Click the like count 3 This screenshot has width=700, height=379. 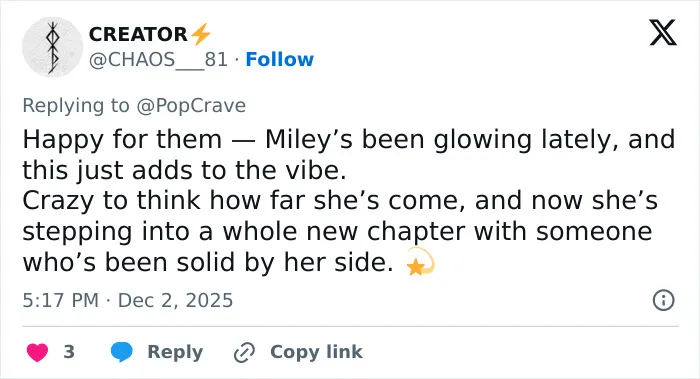click(x=69, y=352)
